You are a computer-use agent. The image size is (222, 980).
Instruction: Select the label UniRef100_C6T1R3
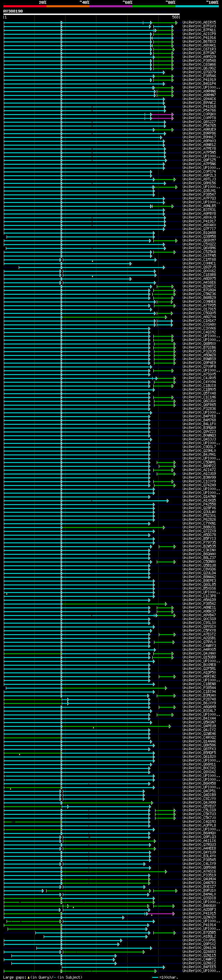click(x=199, y=49)
